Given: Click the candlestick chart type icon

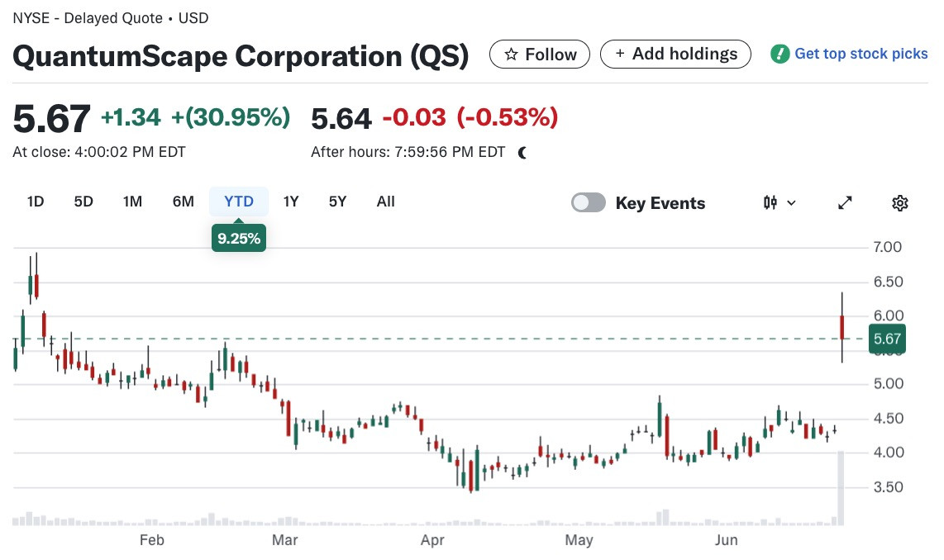Looking at the screenshot, I should pos(770,202).
